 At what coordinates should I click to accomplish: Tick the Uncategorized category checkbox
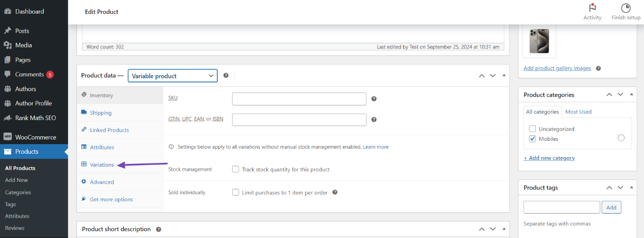(533, 129)
